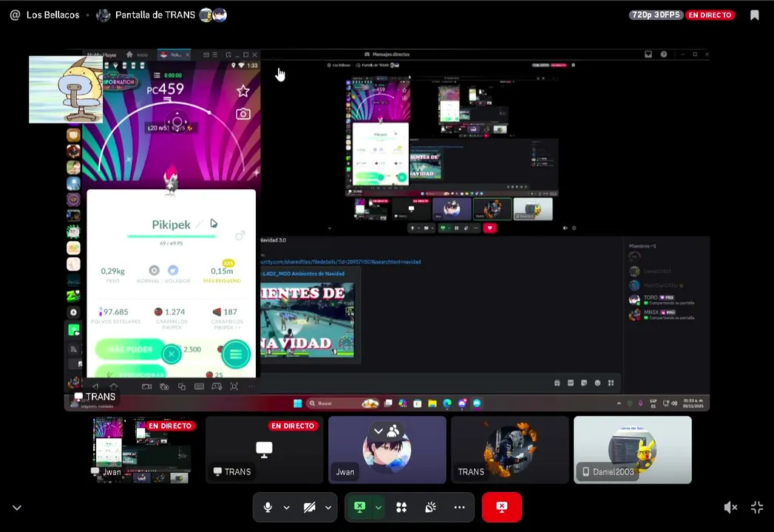Open the soundboard icon
This screenshot has height=532, width=774.
tap(430, 508)
